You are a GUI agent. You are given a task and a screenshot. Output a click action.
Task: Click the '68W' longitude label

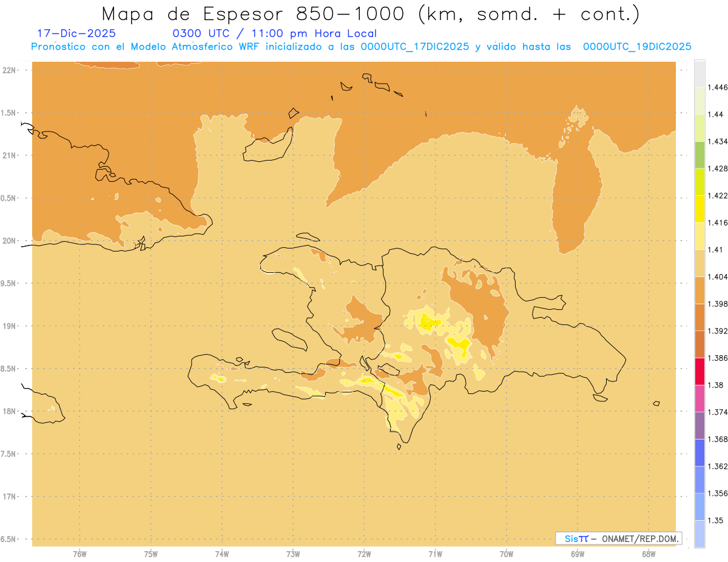point(649,554)
